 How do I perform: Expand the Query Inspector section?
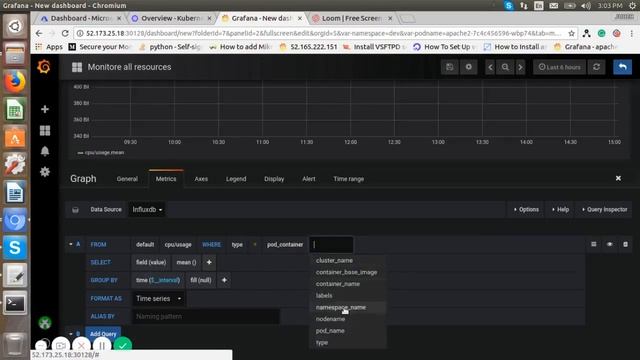tap(604, 209)
